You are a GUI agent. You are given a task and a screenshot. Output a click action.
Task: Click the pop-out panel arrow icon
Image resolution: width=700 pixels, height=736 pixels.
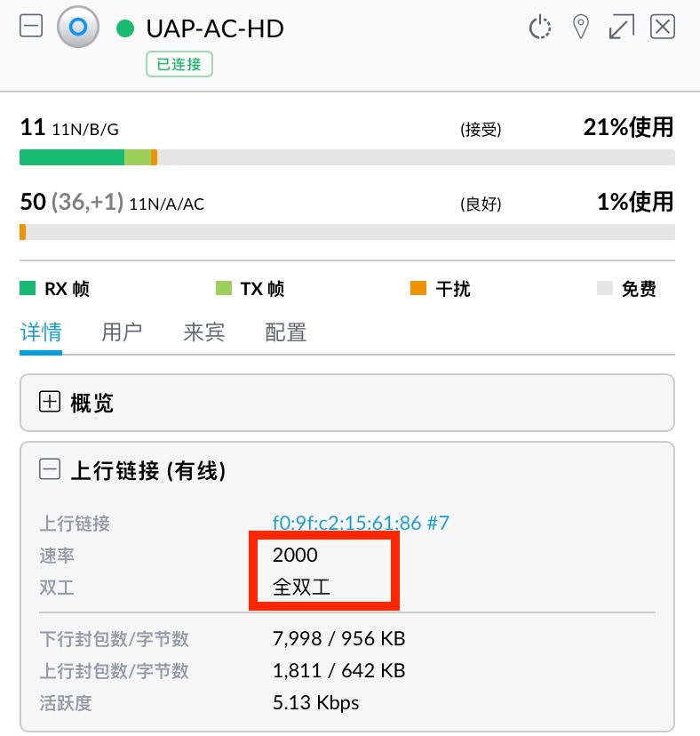click(x=621, y=28)
